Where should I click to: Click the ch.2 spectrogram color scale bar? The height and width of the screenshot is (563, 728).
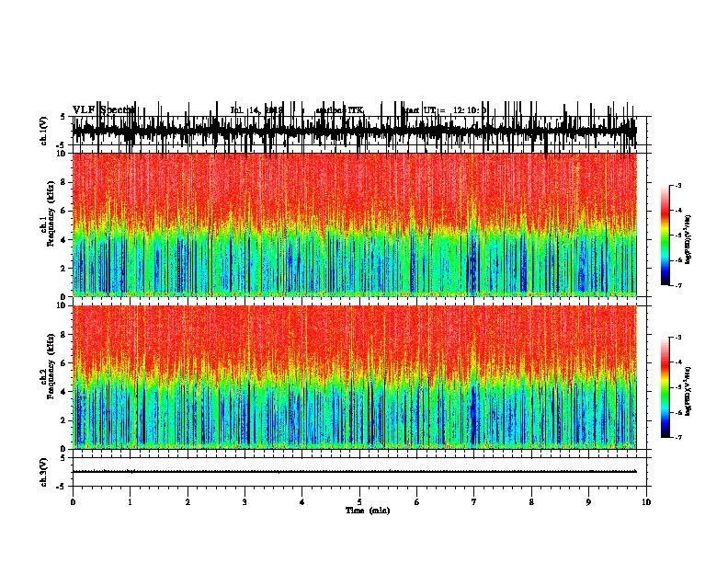pos(665,387)
